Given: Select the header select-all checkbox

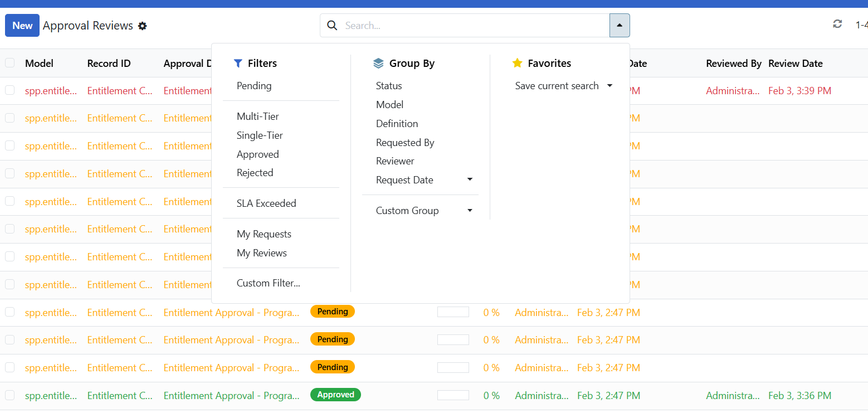Looking at the screenshot, I should pos(9,63).
